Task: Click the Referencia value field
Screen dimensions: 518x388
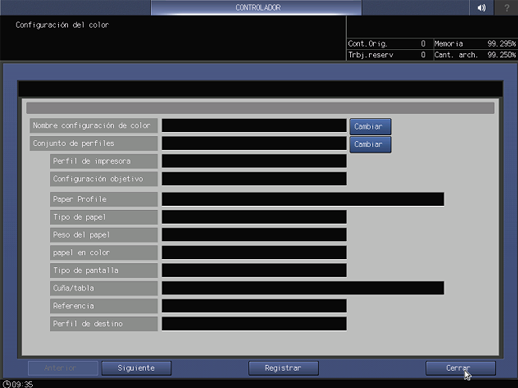Action: [254, 306]
